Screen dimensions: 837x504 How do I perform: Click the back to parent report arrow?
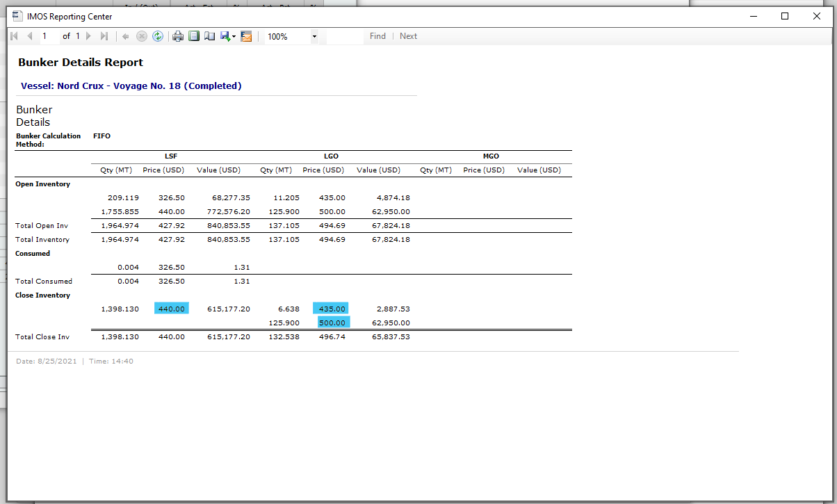pos(125,36)
